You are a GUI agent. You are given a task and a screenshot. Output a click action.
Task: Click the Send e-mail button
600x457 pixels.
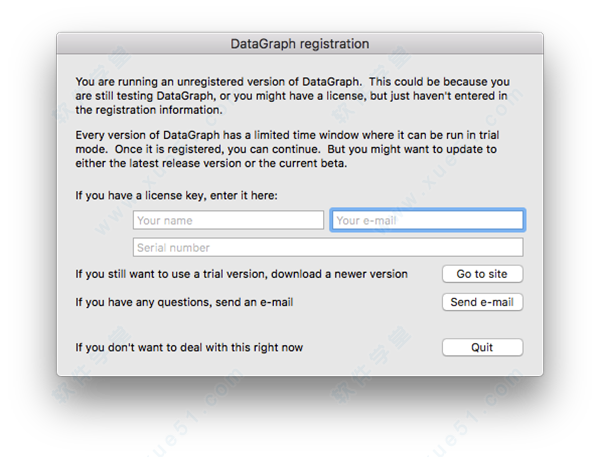pyautogui.click(x=482, y=302)
